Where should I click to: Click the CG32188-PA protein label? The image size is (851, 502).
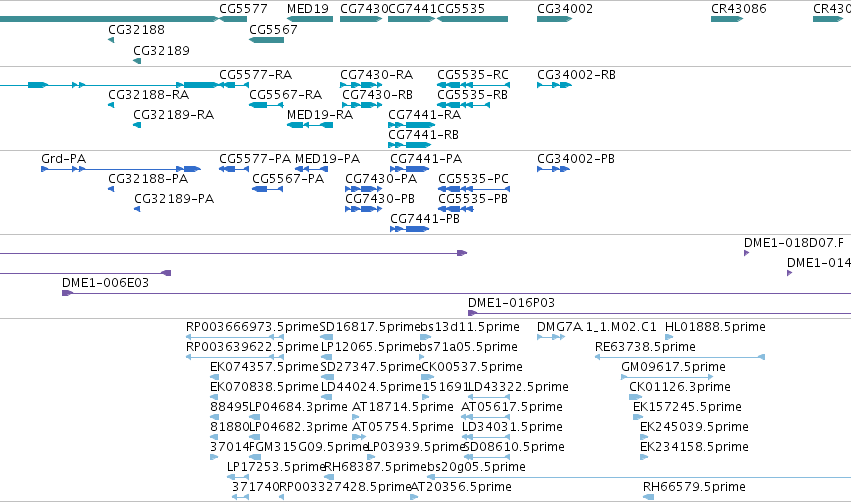point(148,179)
